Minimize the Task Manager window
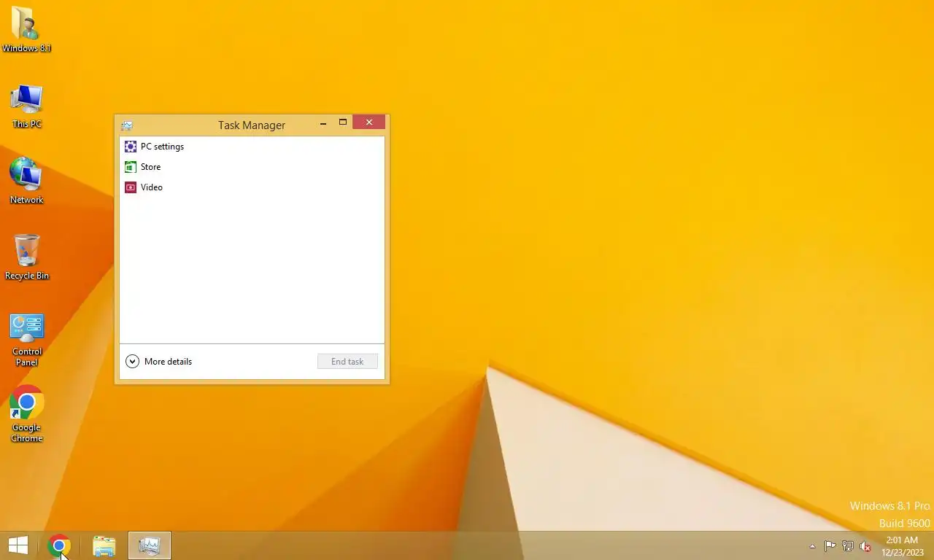934x560 pixels. (x=323, y=123)
